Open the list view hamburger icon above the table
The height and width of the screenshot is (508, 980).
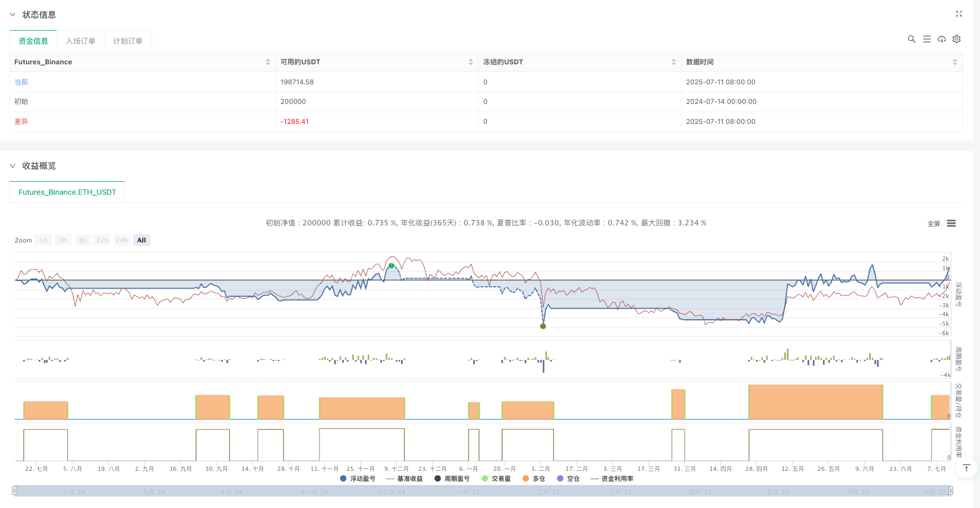click(926, 39)
